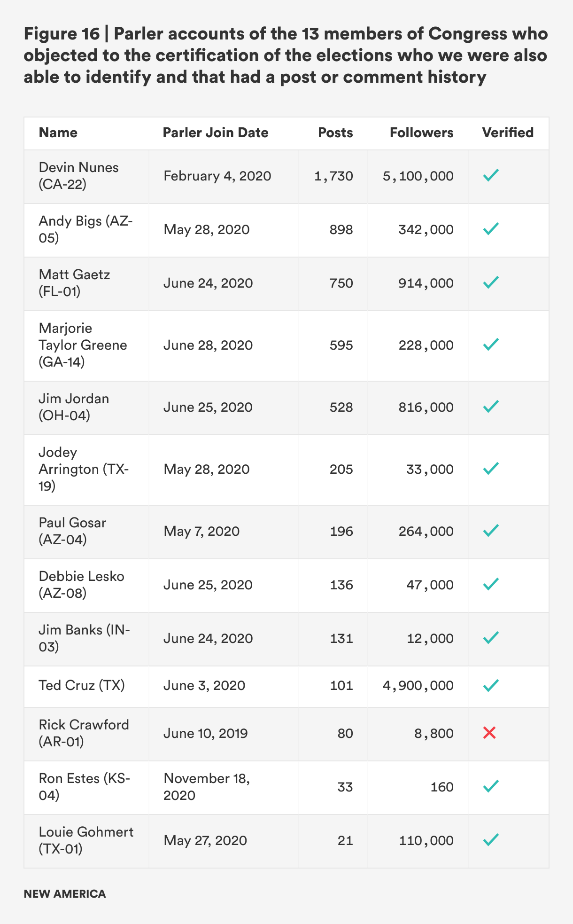Click Ron Estes' join date November 18, 2020
This screenshot has width=573, height=924.
click(207, 787)
